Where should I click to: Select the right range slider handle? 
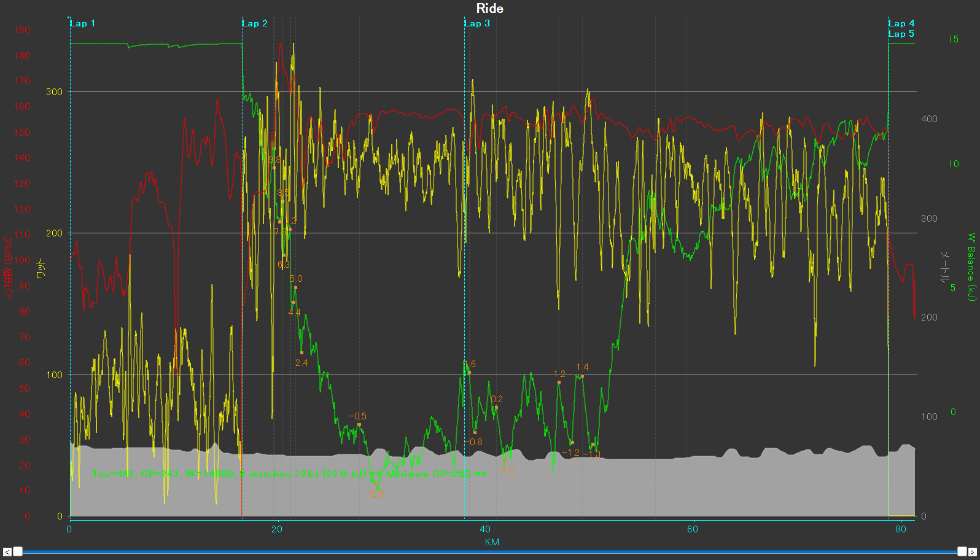[x=962, y=551]
